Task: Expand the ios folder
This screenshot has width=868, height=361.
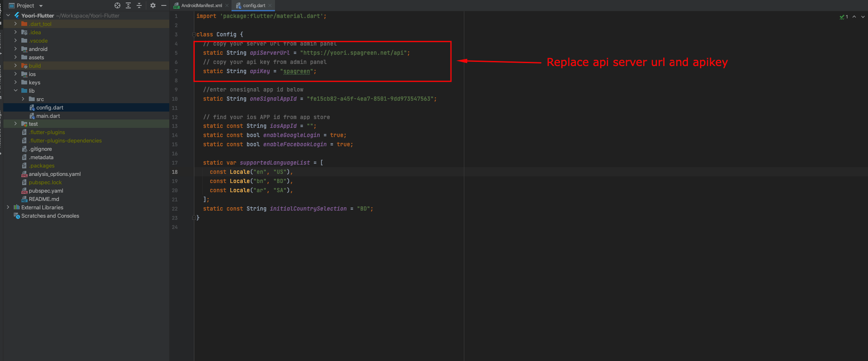Action: (x=15, y=74)
